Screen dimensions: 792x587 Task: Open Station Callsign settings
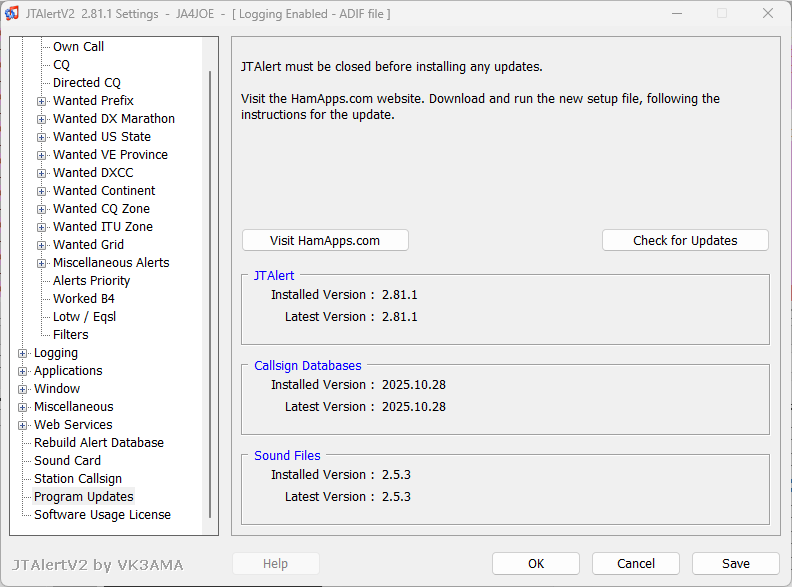click(x=78, y=479)
